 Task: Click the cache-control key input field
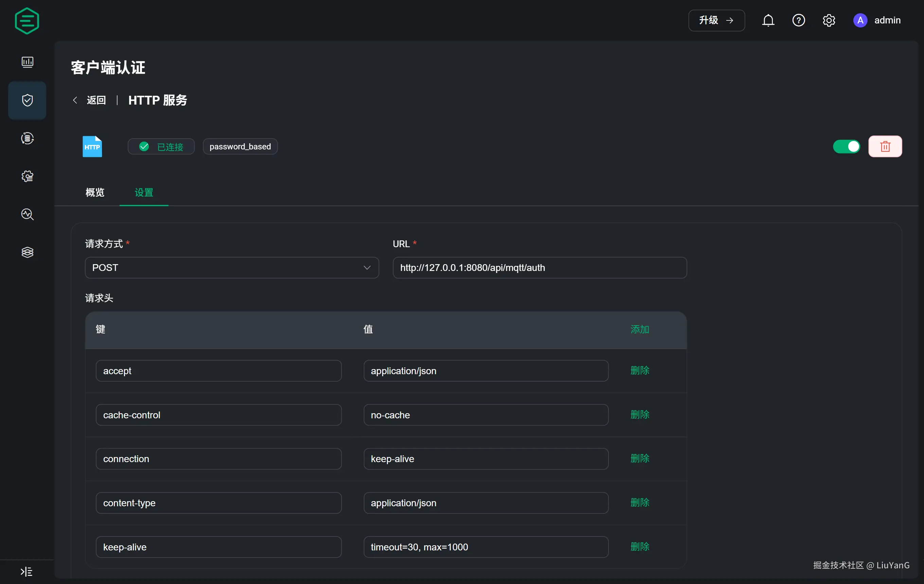click(218, 415)
